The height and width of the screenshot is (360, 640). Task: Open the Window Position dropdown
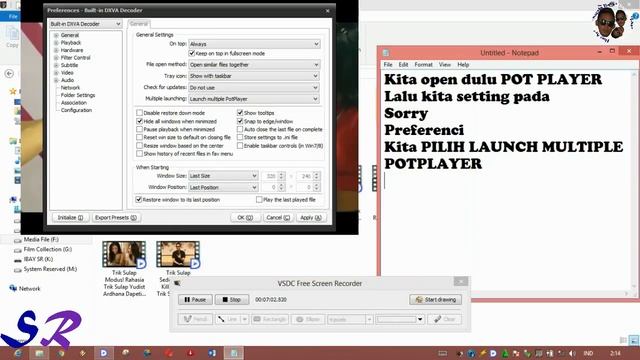[x=223, y=187]
